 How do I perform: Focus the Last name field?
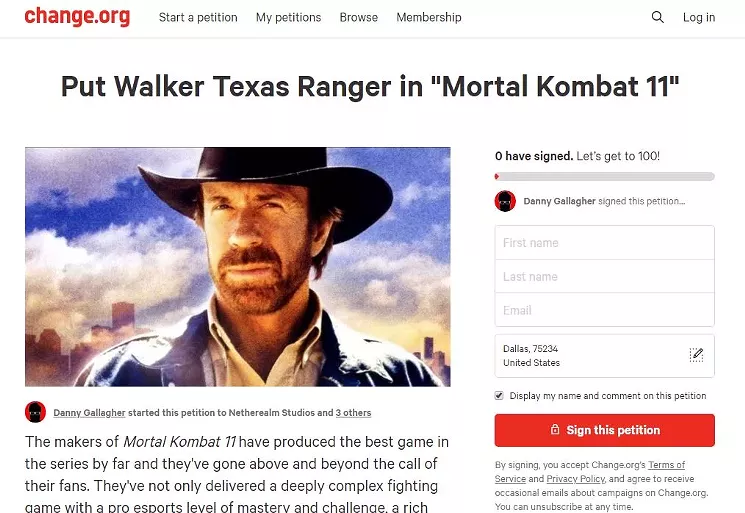(x=604, y=276)
